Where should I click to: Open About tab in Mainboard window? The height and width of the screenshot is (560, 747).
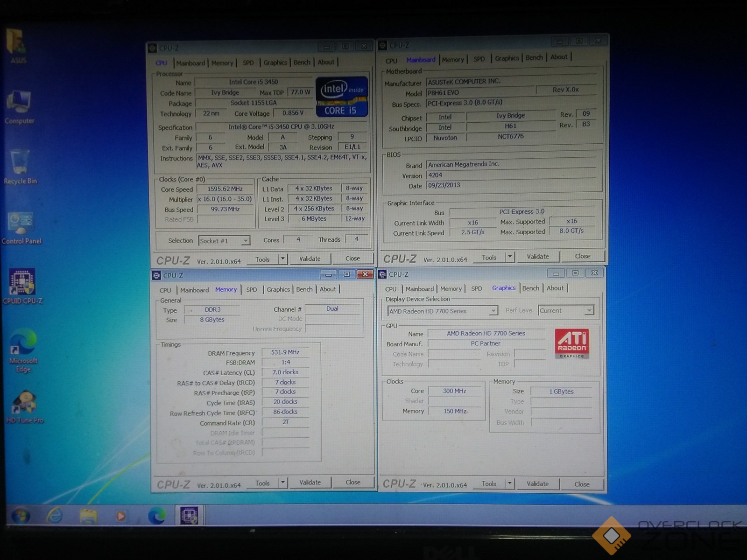click(x=559, y=57)
